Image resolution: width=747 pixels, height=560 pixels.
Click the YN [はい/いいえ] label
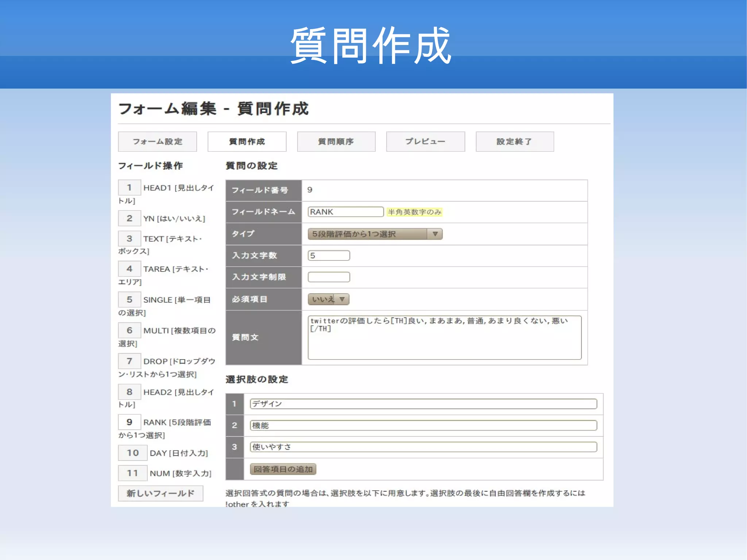click(x=174, y=219)
